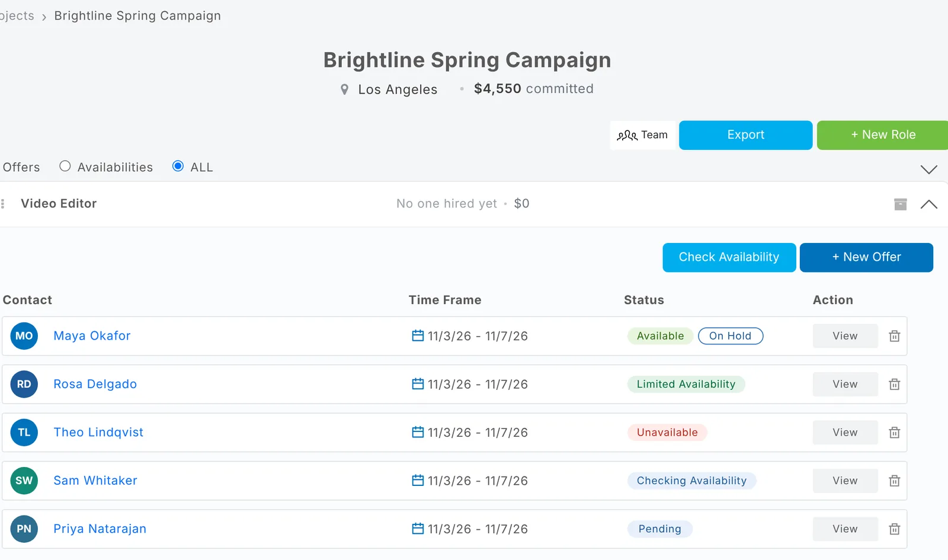Add an offer with + New Offer
The image size is (948, 560).
[866, 257]
